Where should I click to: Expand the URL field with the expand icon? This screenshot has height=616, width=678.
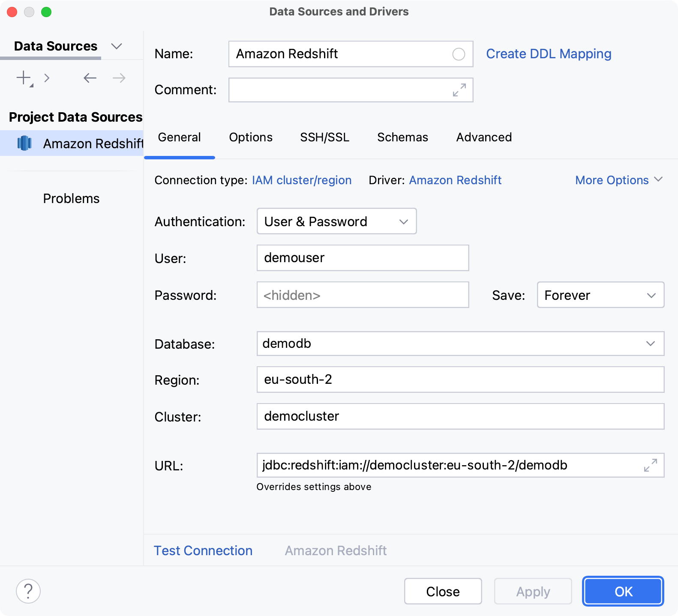(x=650, y=465)
